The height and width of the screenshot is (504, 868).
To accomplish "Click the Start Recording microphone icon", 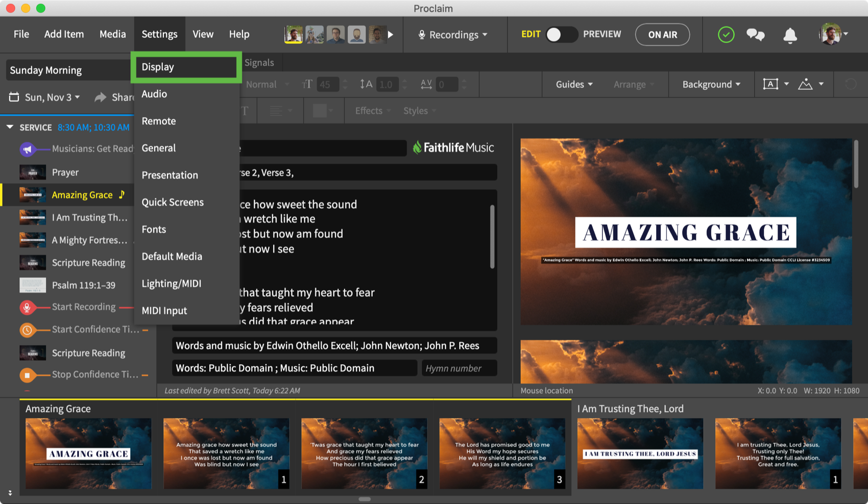I will click(x=27, y=307).
